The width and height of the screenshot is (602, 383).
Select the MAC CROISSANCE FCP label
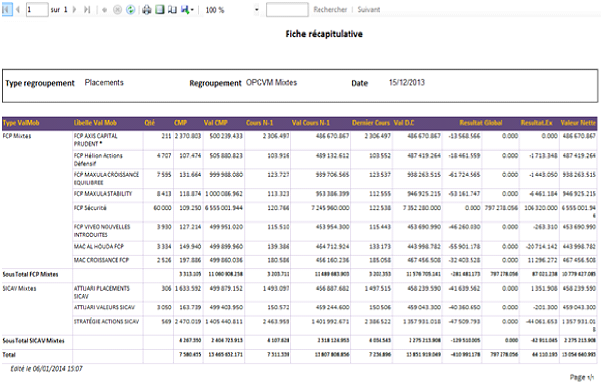coord(101,260)
